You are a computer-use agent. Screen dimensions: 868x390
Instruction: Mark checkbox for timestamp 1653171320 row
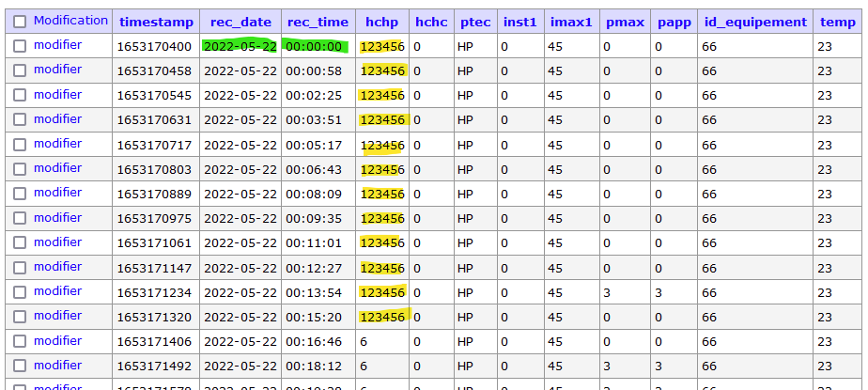20,317
